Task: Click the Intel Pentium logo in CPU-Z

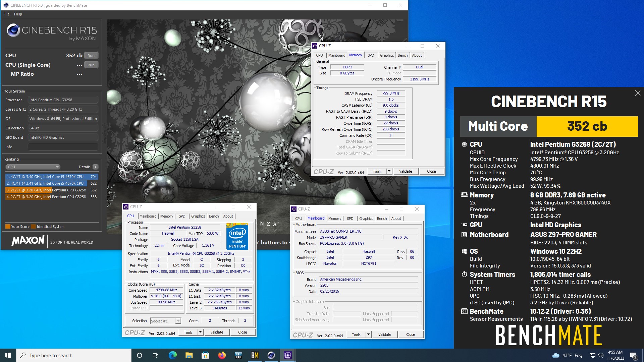Action: [237, 236]
